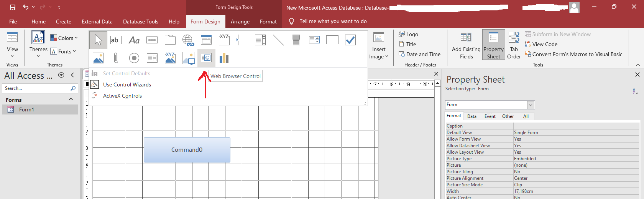Click the navigation pane Search box
The height and width of the screenshot is (199, 644).
pos(40,88)
